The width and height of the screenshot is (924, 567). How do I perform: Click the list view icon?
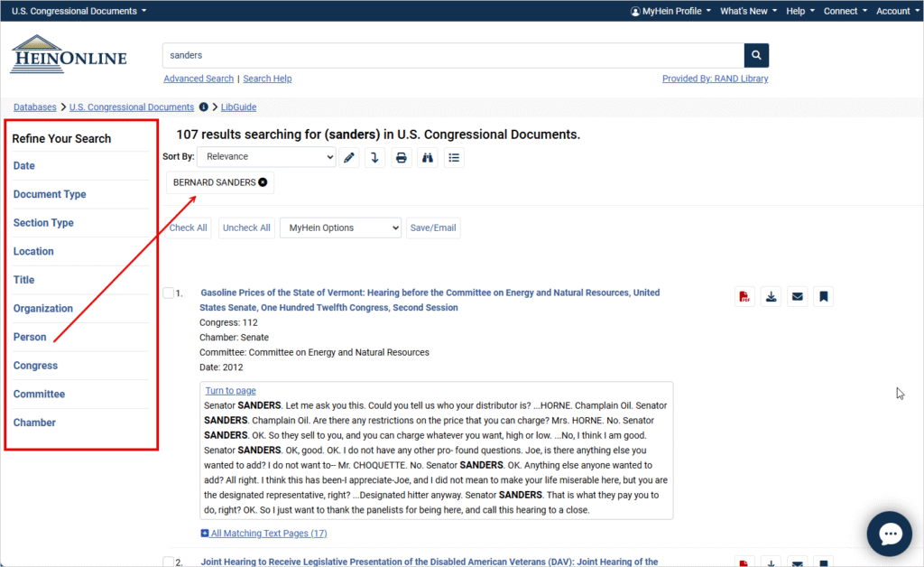[x=454, y=157]
